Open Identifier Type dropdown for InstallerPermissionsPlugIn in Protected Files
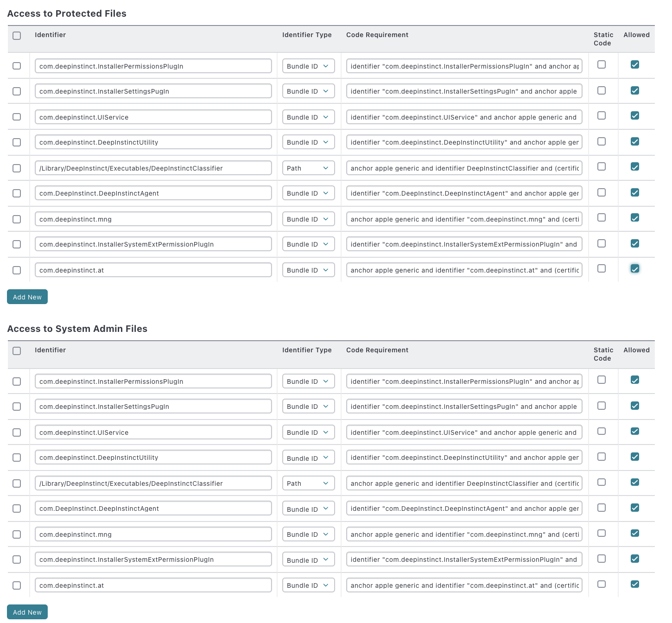The image size is (672, 623). (x=308, y=66)
